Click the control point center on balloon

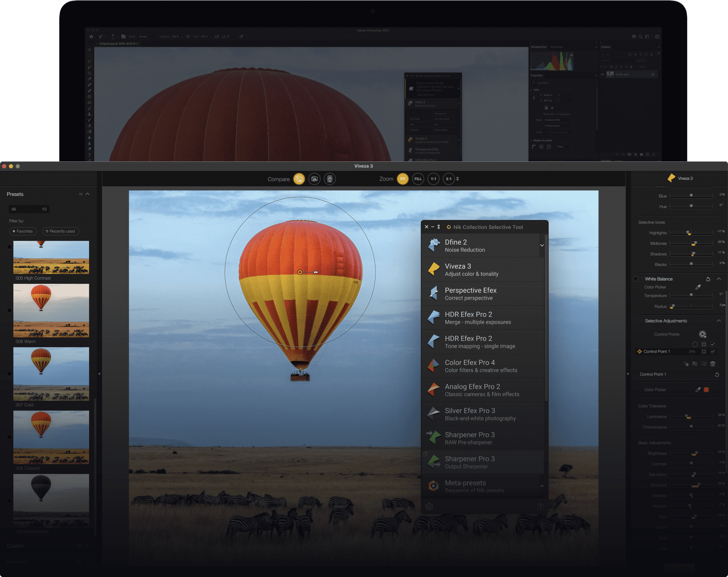click(x=300, y=272)
